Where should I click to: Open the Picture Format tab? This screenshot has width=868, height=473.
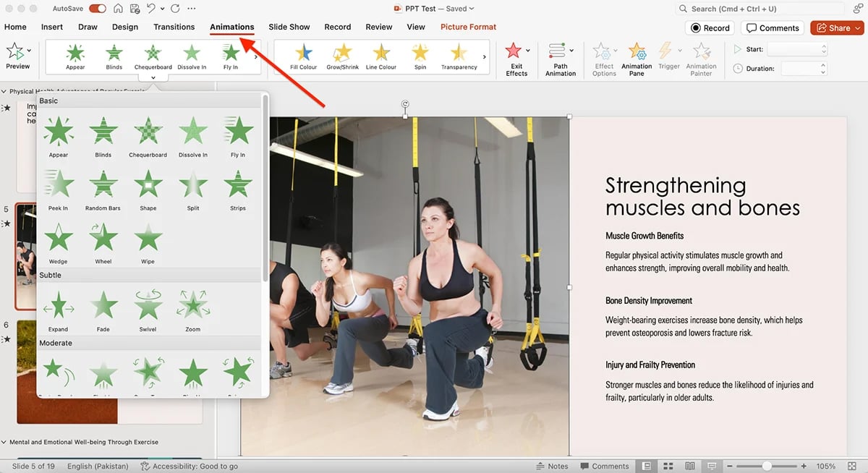pos(467,27)
